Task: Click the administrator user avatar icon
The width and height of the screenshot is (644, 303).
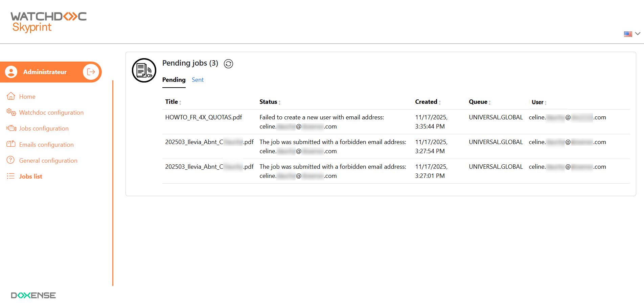Action: point(11,72)
